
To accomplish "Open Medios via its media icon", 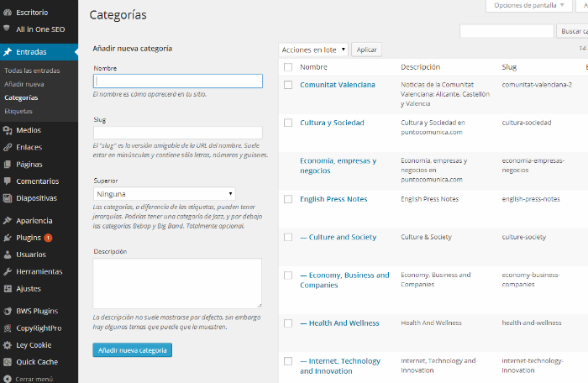I will 8,130.
